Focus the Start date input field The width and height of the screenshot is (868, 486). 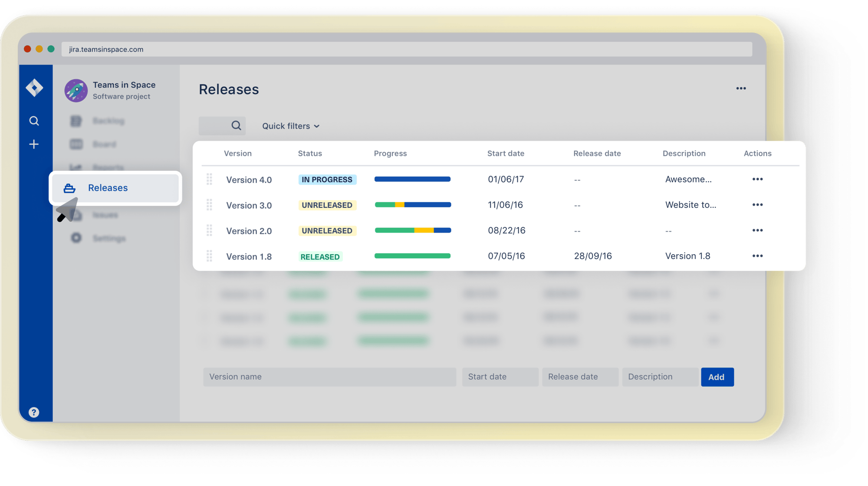[x=500, y=377]
